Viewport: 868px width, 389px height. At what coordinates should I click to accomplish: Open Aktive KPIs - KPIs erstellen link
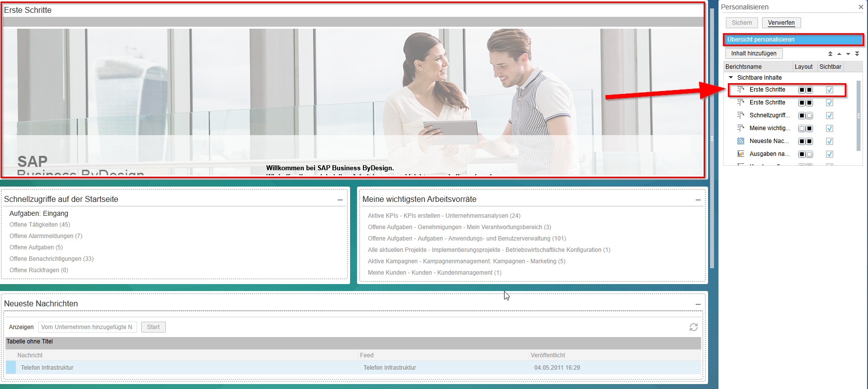point(444,216)
